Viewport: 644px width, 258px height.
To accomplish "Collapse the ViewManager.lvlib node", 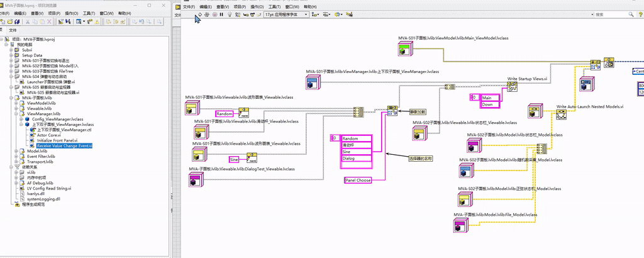I will 16,113.
